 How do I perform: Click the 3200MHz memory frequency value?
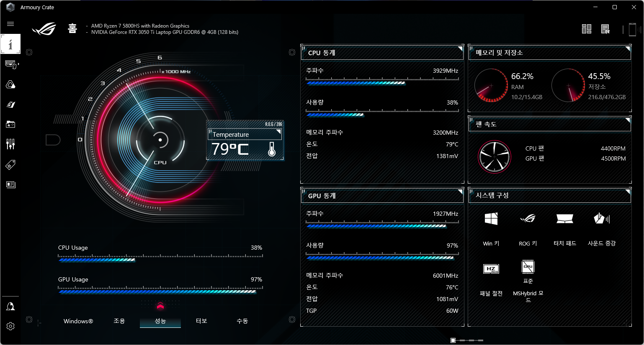446,133
